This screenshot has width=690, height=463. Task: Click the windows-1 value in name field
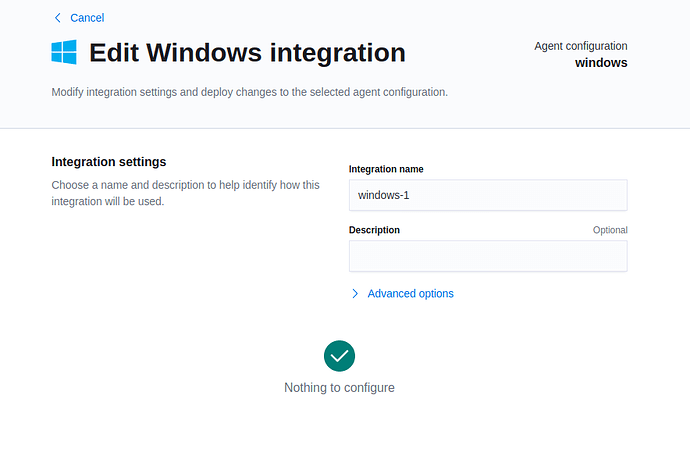pos(384,195)
